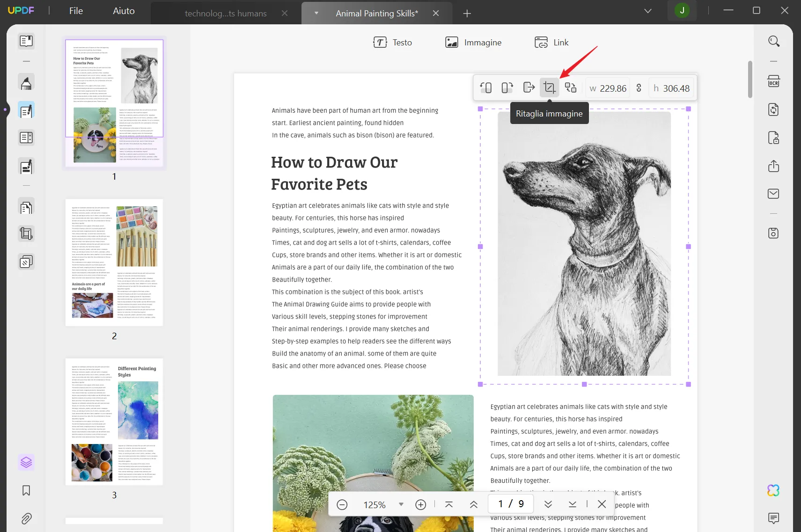Open the Crop Pages tool in sidebar

[26, 233]
